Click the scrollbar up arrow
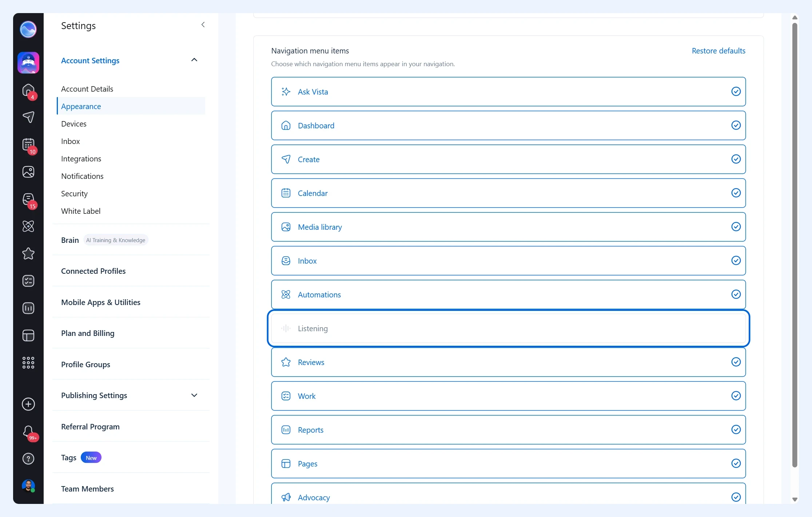 (x=795, y=17)
